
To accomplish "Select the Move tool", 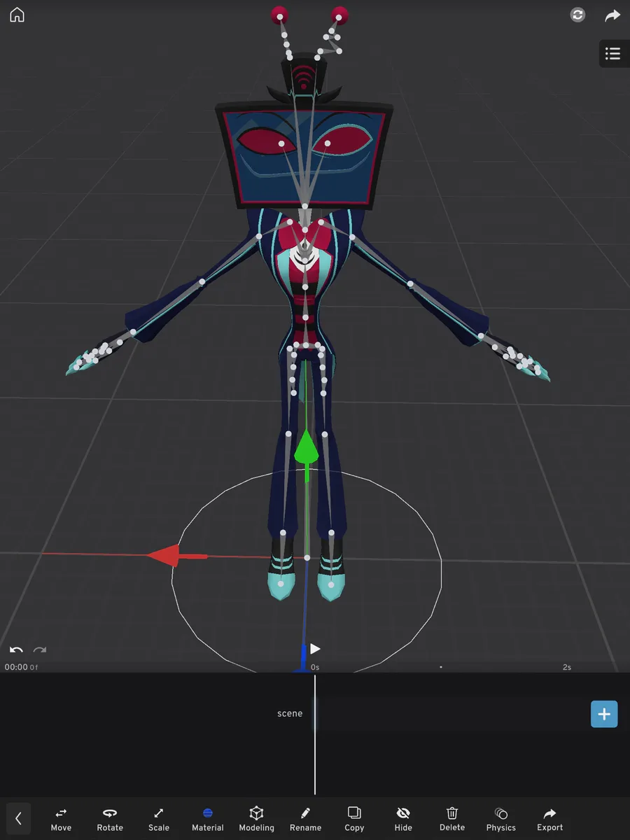I will 61,818.
